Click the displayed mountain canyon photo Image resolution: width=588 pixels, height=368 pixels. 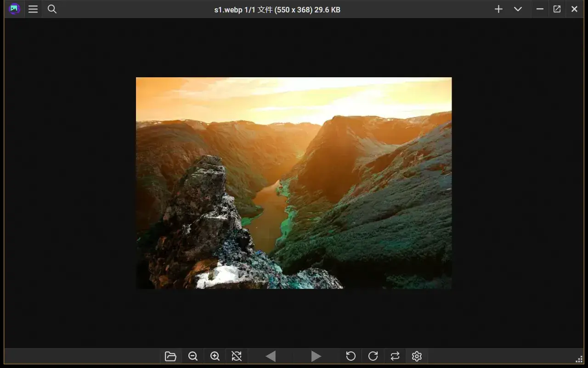pos(294,183)
